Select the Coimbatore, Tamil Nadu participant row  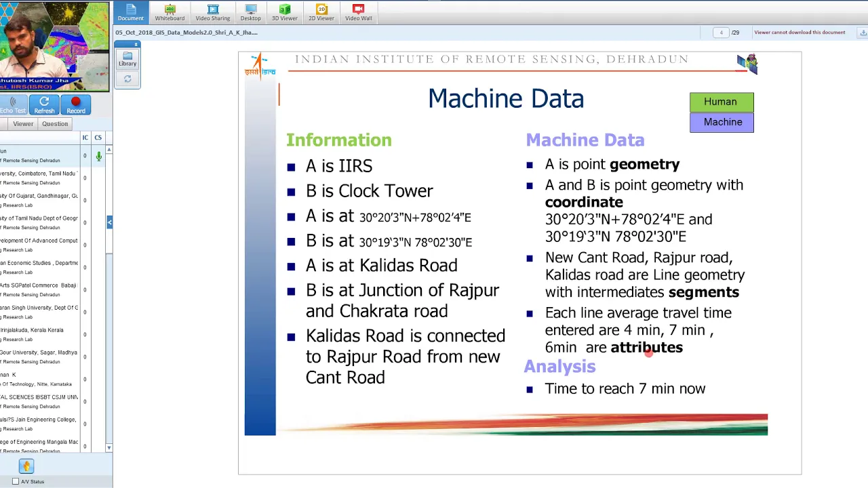click(x=39, y=178)
